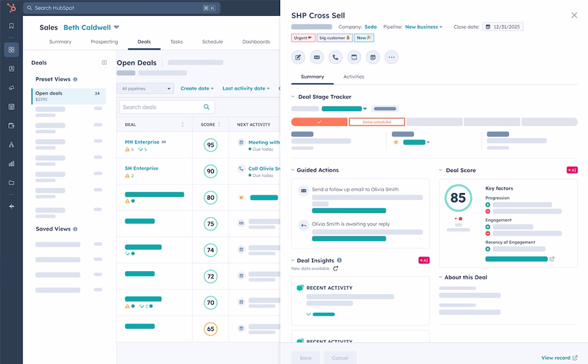The image size is (588, 364).
Task: Select the megaphone marketing sidebar icon
Action: (x=11, y=88)
